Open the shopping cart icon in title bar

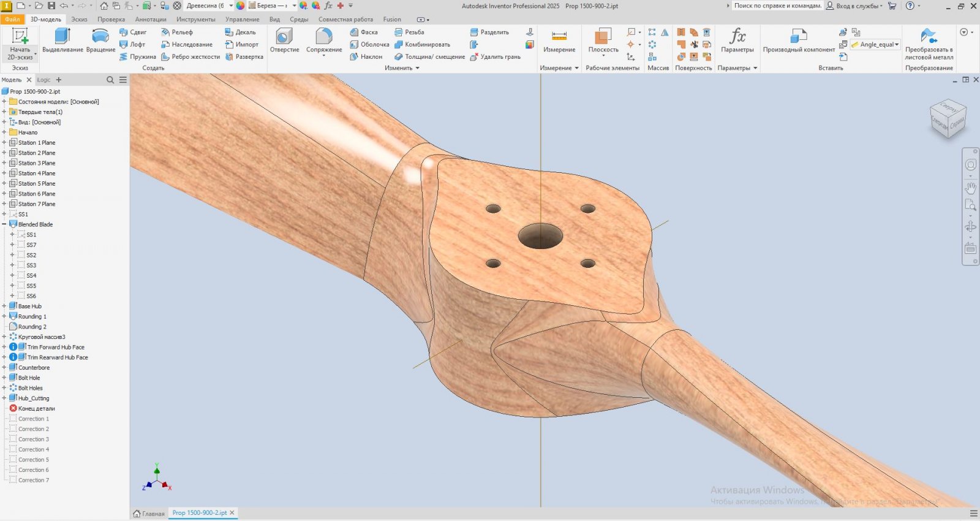892,6
